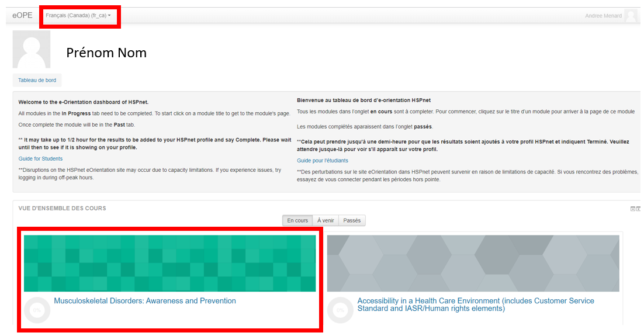The width and height of the screenshot is (644, 336).
Task: Open the Français (Canada) language dropdown
Action: click(78, 15)
